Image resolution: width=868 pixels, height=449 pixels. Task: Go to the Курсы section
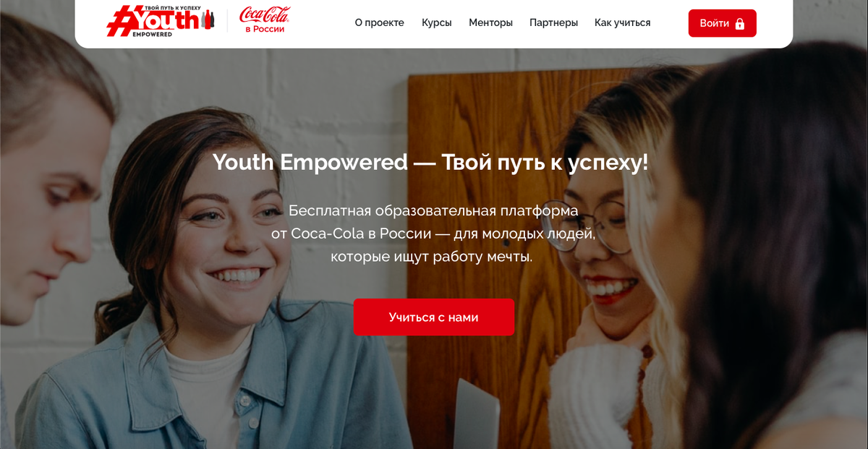pos(437,23)
